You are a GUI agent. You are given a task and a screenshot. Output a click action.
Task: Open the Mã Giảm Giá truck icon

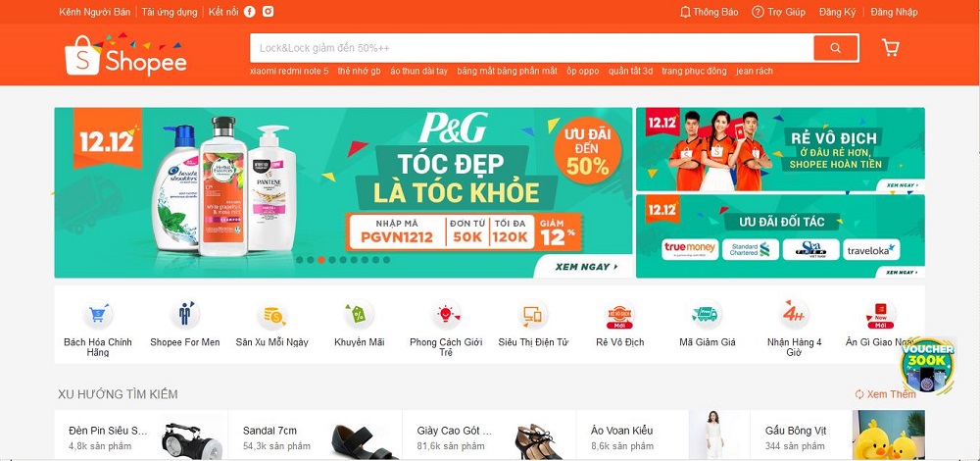[x=707, y=314]
